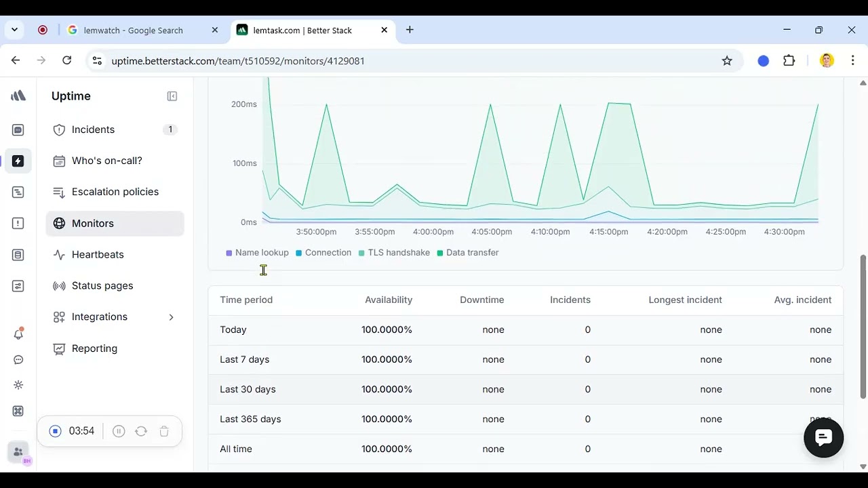The height and width of the screenshot is (488, 868).
Task: Close the lemtask.com Better Stack tab
Action: (x=384, y=30)
